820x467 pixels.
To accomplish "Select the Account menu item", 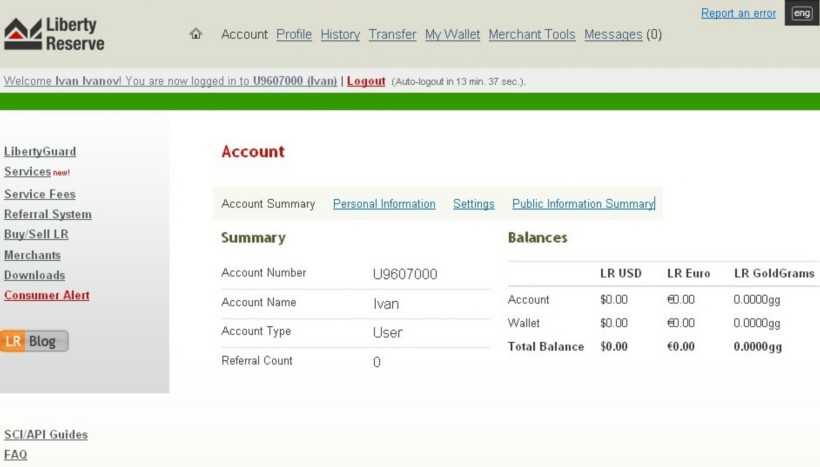I will point(244,35).
